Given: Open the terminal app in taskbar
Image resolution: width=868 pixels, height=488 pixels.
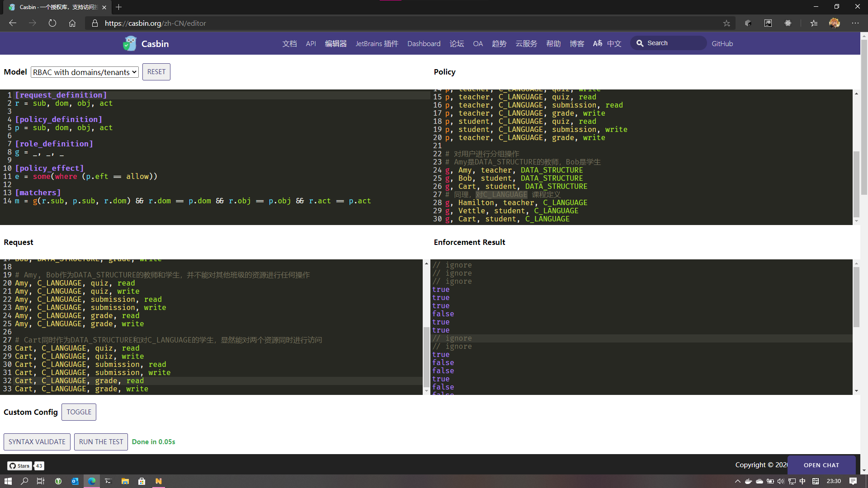Looking at the screenshot, I should pyautogui.click(x=108, y=481).
